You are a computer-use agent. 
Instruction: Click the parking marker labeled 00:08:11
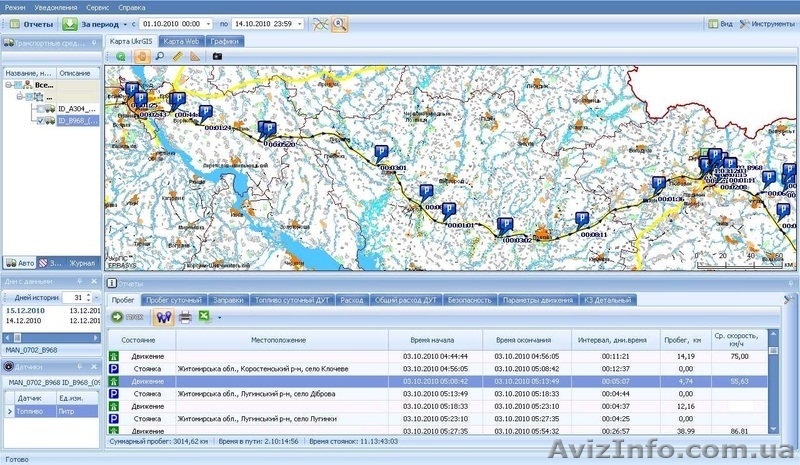pos(582,220)
